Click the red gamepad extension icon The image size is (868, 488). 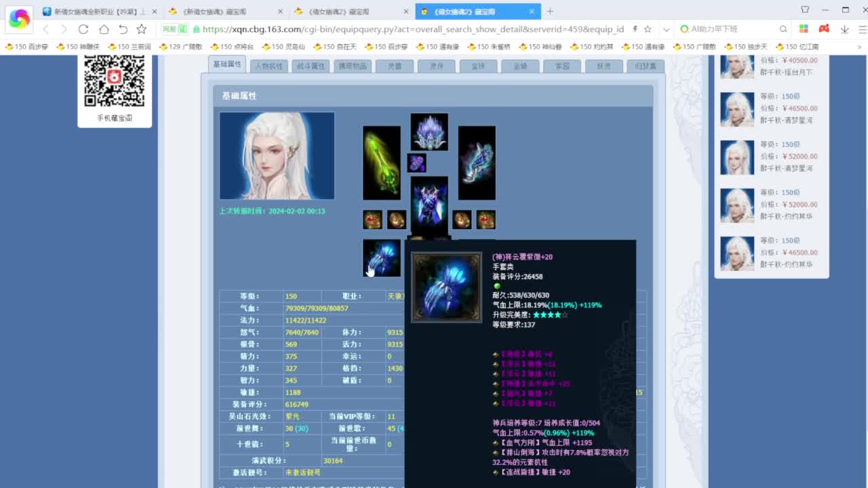click(824, 29)
